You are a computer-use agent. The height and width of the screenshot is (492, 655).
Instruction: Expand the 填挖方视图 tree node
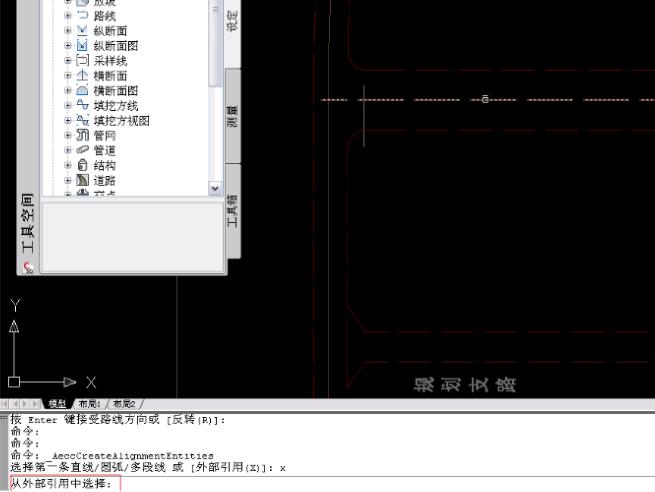pyautogui.click(x=68, y=120)
